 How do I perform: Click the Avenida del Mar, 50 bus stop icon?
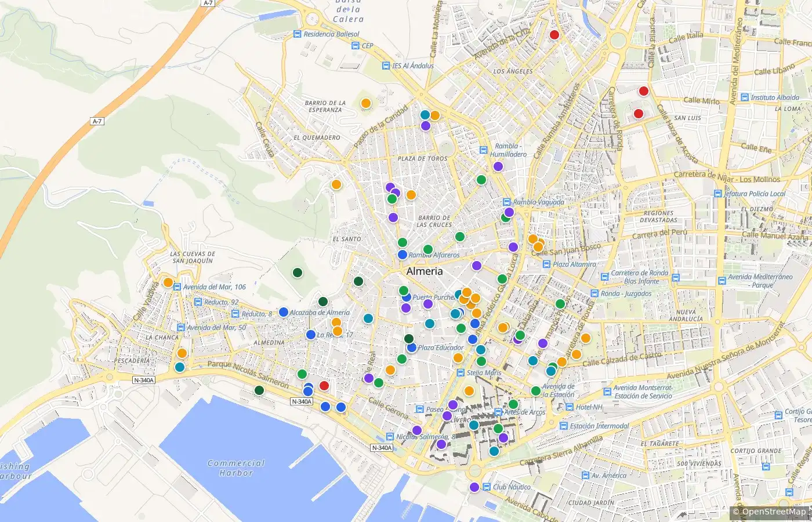[x=180, y=328]
